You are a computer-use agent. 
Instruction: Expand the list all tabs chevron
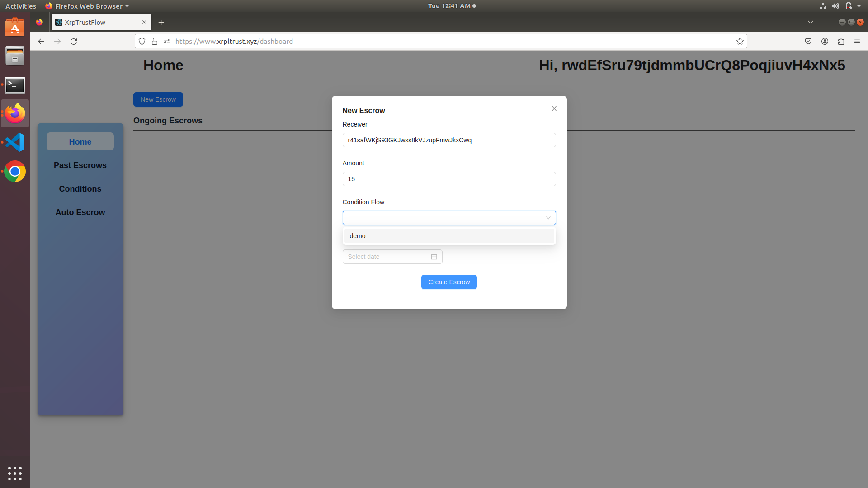(x=810, y=22)
